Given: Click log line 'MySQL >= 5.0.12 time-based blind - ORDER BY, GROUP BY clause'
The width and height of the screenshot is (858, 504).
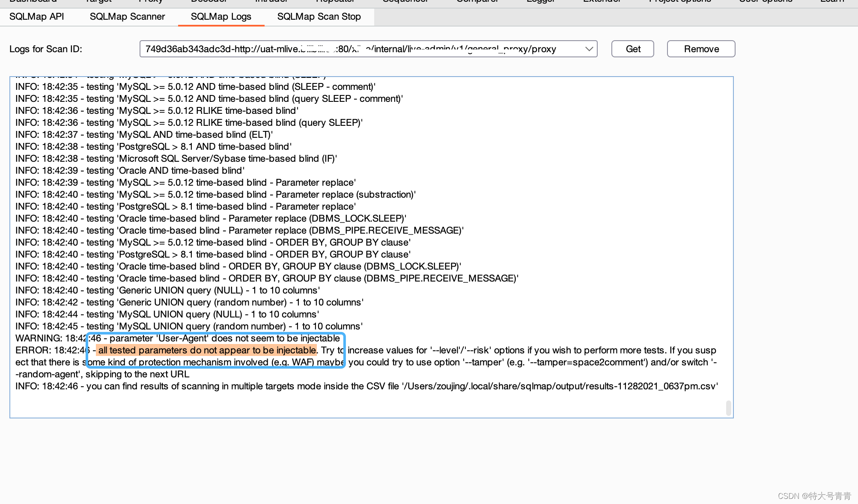Looking at the screenshot, I should coord(213,243).
